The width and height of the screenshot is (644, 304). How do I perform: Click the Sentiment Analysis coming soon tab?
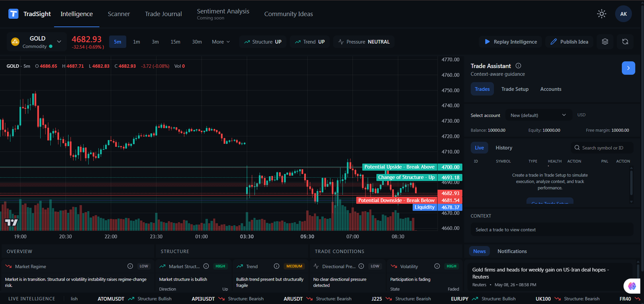tap(223, 14)
